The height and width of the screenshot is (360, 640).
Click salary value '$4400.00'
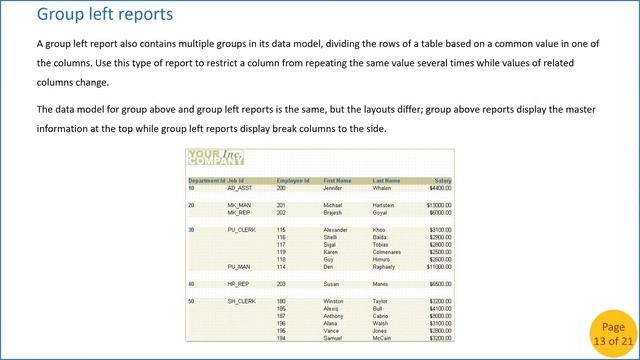440,188
